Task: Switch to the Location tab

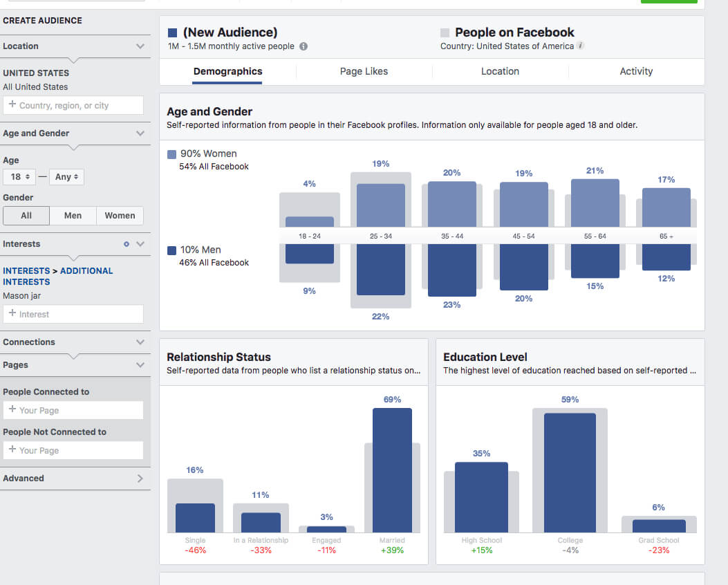Action: (500, 71)
